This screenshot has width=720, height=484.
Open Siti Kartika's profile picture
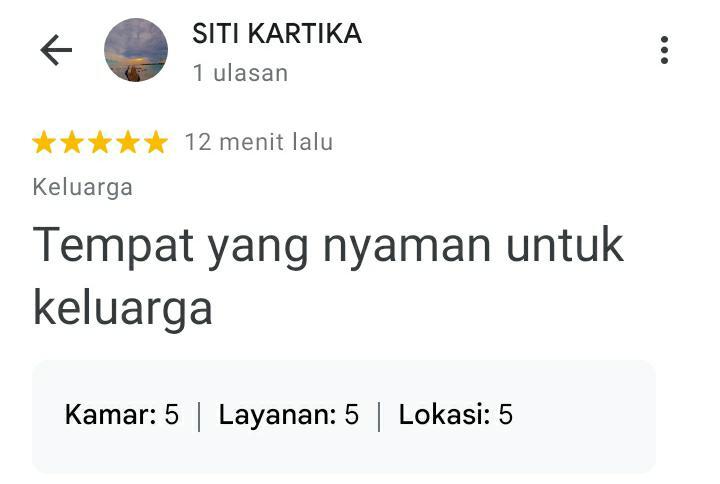click(x=136, y=50)
